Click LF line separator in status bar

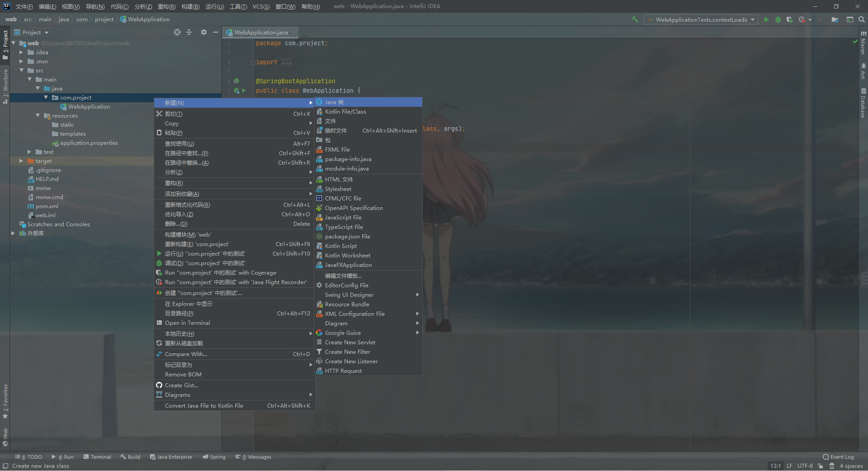coord(789,466)
